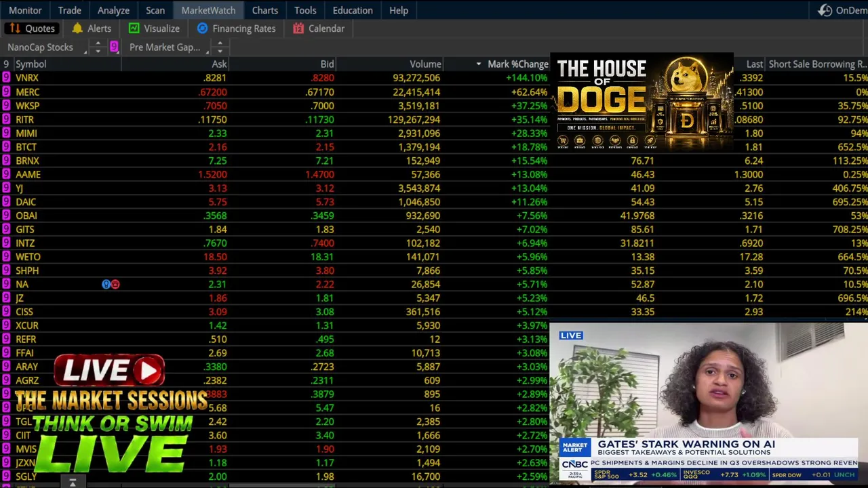Click the Alerts bell icon
868x488 pixels.
pyautogui.click(x=77, y=28)
